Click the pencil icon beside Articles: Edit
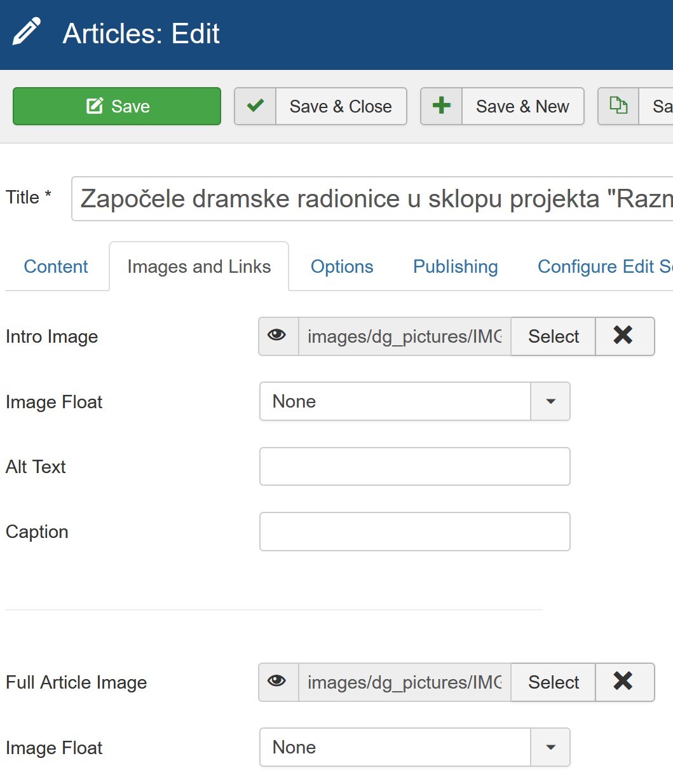The width and height of the screenshot is (673, 784). 26,32
